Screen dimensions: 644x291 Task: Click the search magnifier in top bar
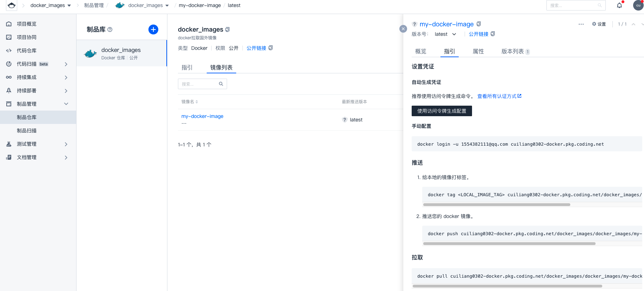tap(600, 5)
